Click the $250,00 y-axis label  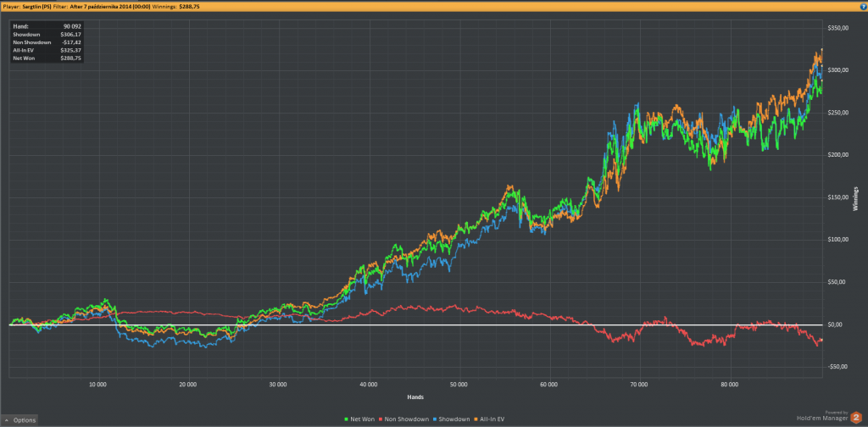click(x=838, y=113)
